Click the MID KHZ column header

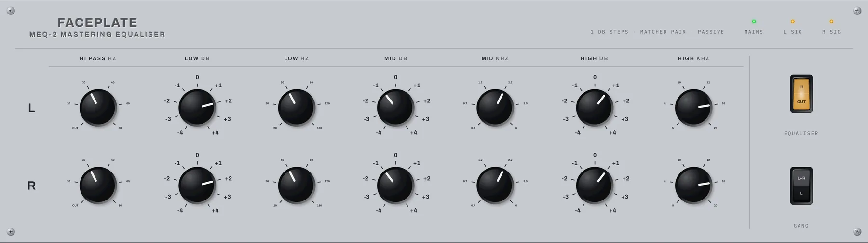point(495,58)
